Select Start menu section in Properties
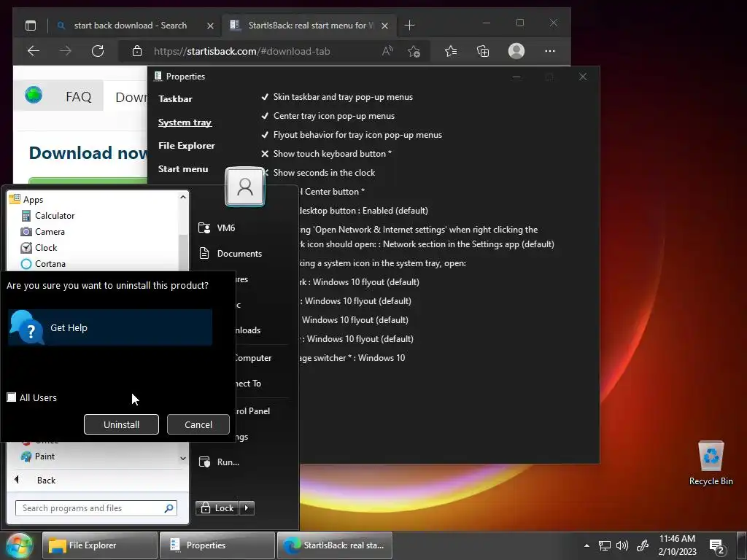747x560 pixels. [x=183, y=169]
